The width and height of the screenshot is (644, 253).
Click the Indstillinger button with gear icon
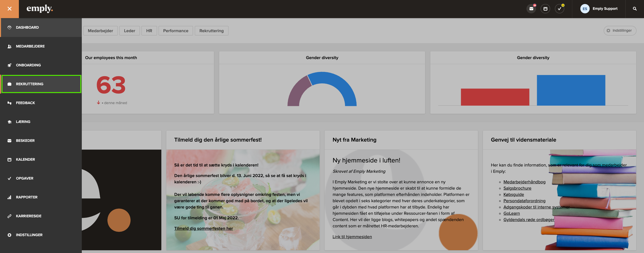coord(620,31)
